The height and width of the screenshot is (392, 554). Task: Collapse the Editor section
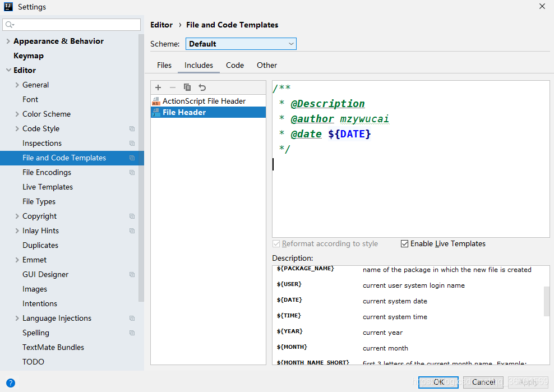tap(8, 70)
